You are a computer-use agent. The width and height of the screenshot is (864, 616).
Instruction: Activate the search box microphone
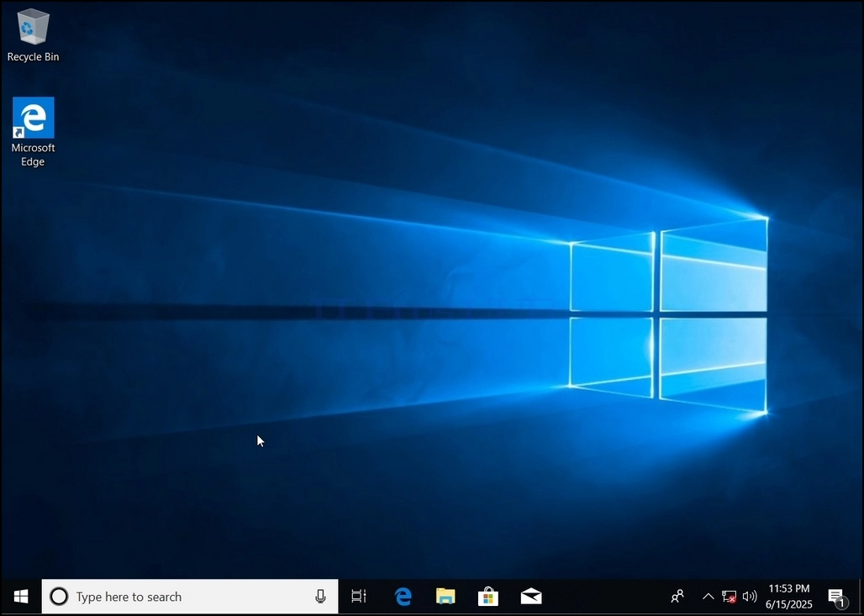tap(320, 597)
